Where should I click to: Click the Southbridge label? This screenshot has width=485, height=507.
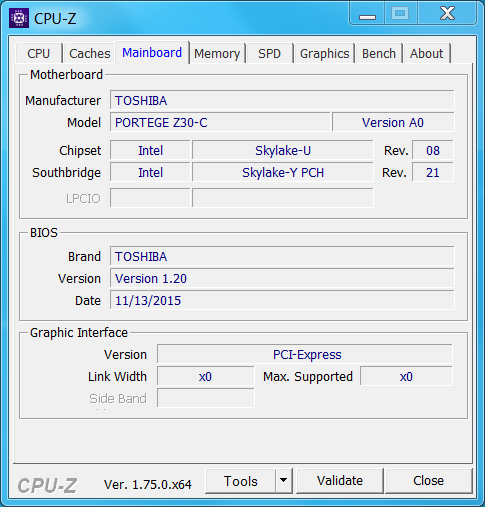tap(66, 173)
